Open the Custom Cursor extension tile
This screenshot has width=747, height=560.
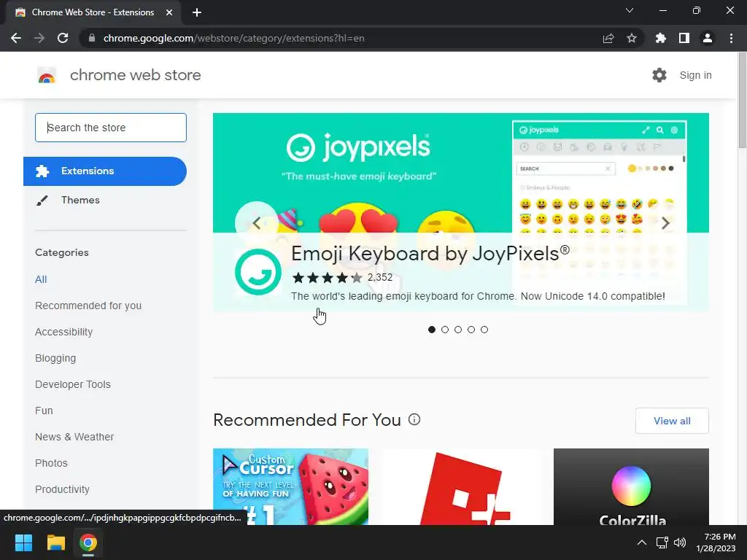pyautogui.click(x=290, y=486)
